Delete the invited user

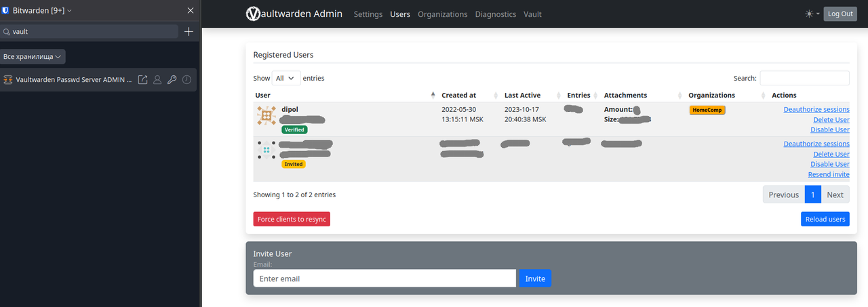[831, 154]
